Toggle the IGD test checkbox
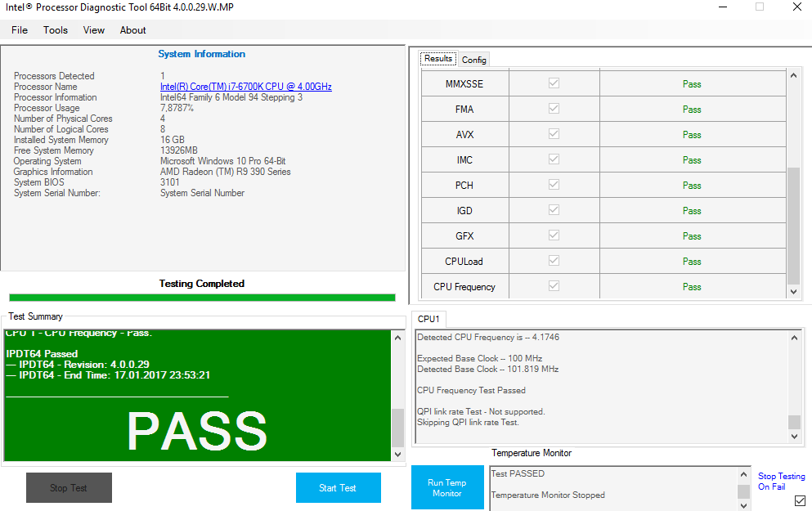 (x=554, y=210)
